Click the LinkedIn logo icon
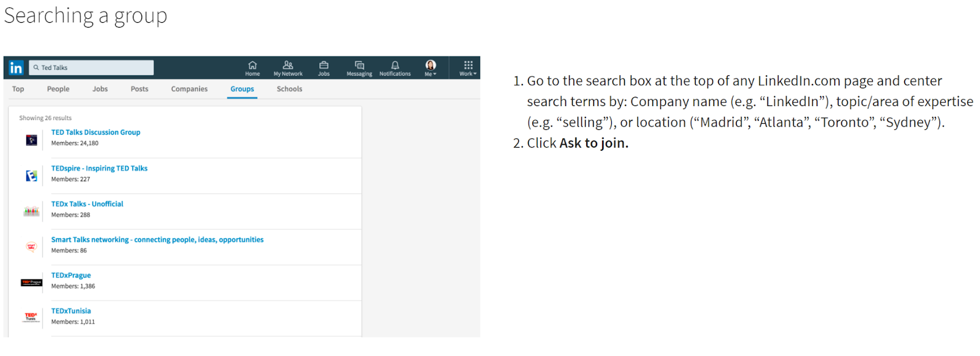 pos(16,68)
